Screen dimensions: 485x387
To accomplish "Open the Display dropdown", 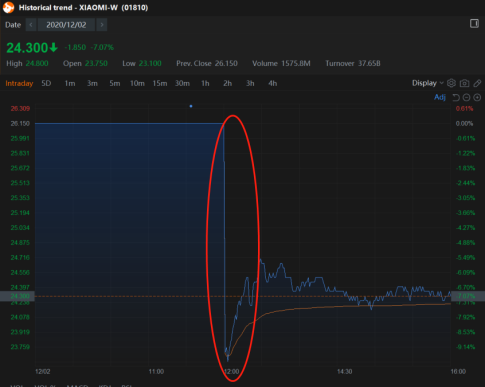I will tap(428, 83).
